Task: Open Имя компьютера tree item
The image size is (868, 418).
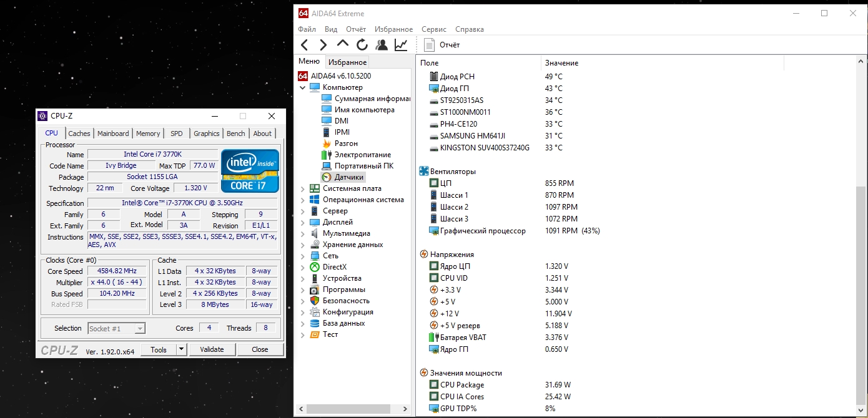Action: [x=365, y=110]
